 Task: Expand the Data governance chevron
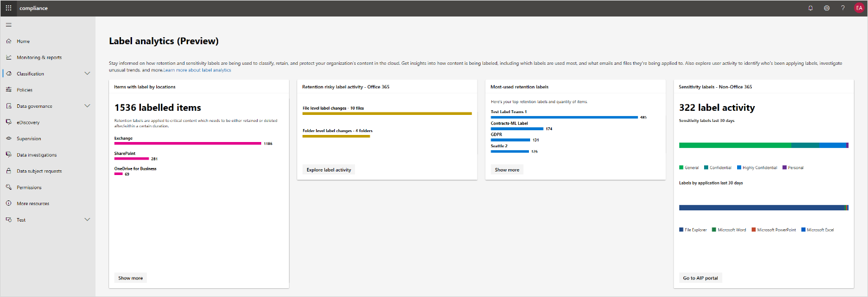pos(87,106)
